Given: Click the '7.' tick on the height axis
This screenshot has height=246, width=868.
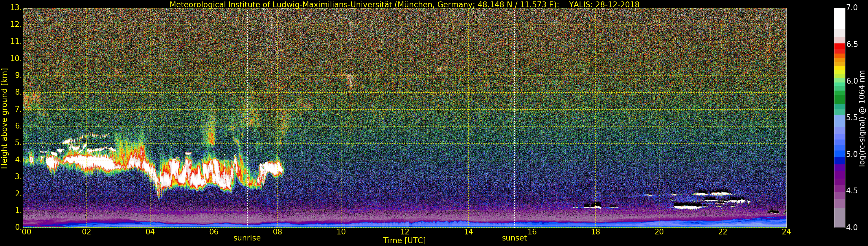Looking at the screenshot, I should coord(18,109).
